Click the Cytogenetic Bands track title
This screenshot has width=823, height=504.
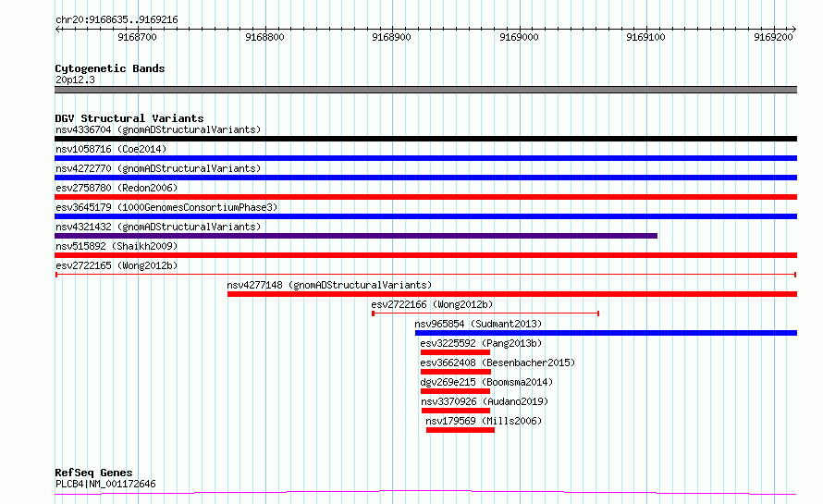(110, 68)
